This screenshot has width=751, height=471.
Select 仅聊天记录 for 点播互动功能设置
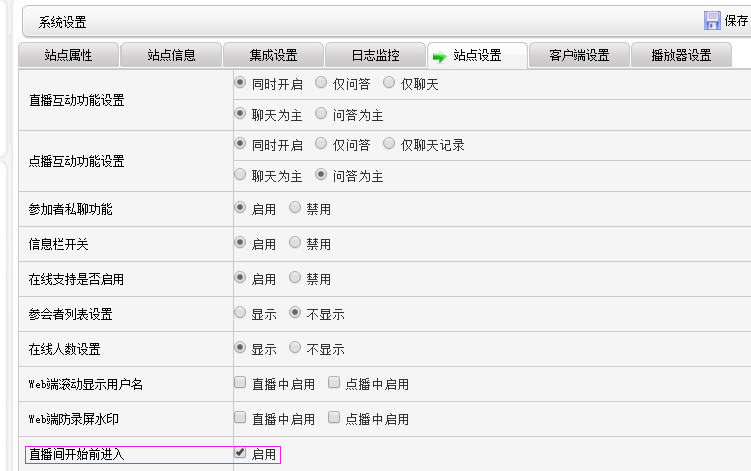click(x=390, y=144)
